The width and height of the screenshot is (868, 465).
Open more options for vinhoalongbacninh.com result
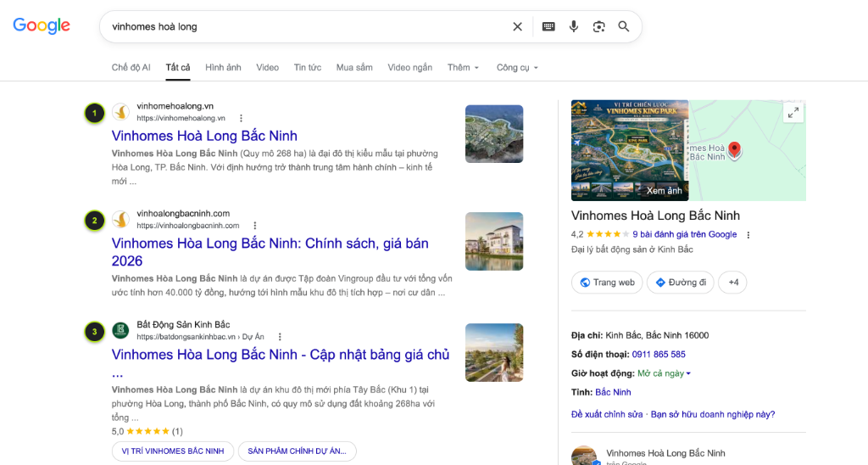tap(254, 226)
